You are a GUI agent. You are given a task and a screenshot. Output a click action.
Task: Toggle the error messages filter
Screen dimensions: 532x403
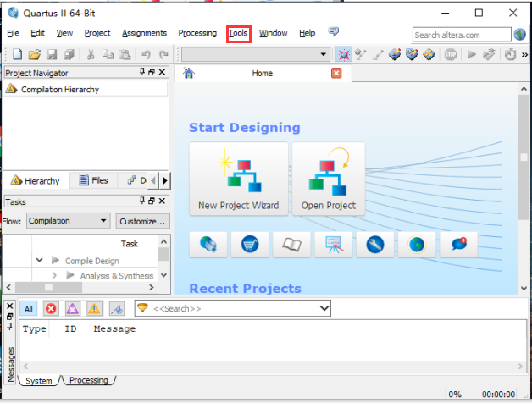[51, 309]
